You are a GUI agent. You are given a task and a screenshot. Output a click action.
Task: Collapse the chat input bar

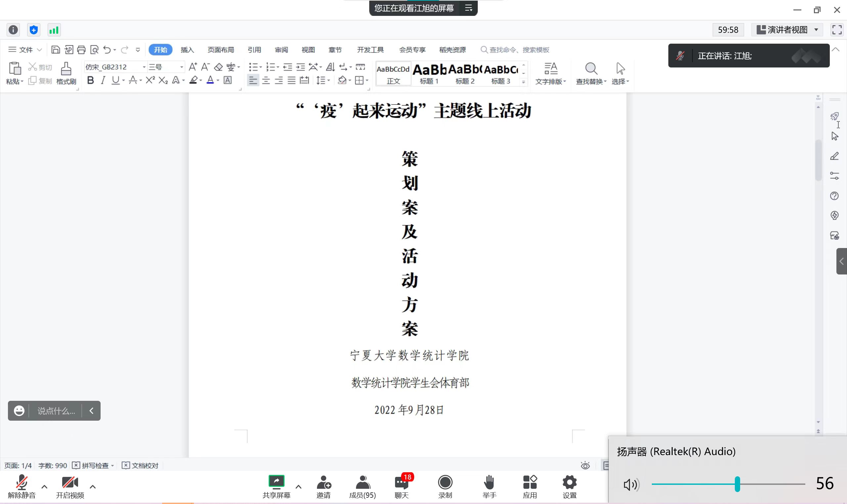pos(91,411)
